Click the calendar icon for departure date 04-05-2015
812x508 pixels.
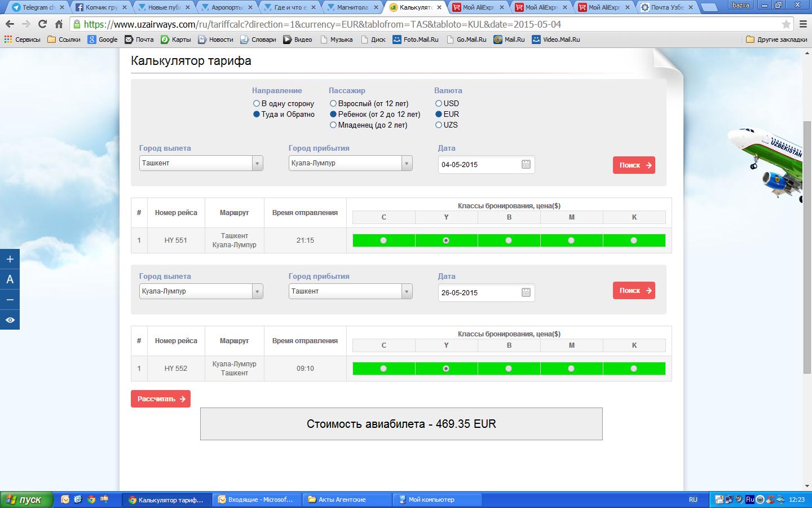tap(526, 164)
